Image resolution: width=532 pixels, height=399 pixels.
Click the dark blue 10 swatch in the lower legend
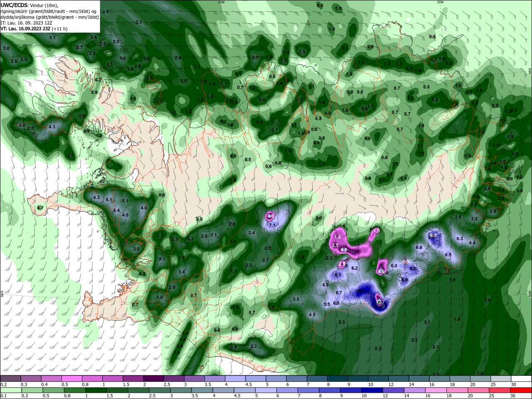pyautogui.click(x=372, y=390)
